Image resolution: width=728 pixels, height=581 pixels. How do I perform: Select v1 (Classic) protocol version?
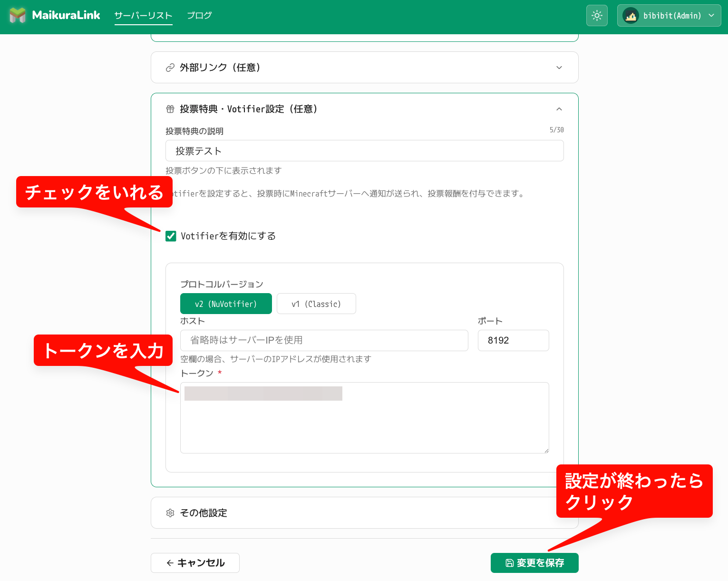316,304
